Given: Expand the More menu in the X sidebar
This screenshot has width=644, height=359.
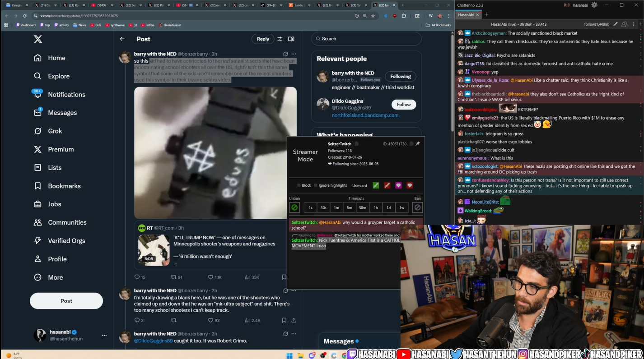Looking at the screenshot, I should click(x=48, y=277).
